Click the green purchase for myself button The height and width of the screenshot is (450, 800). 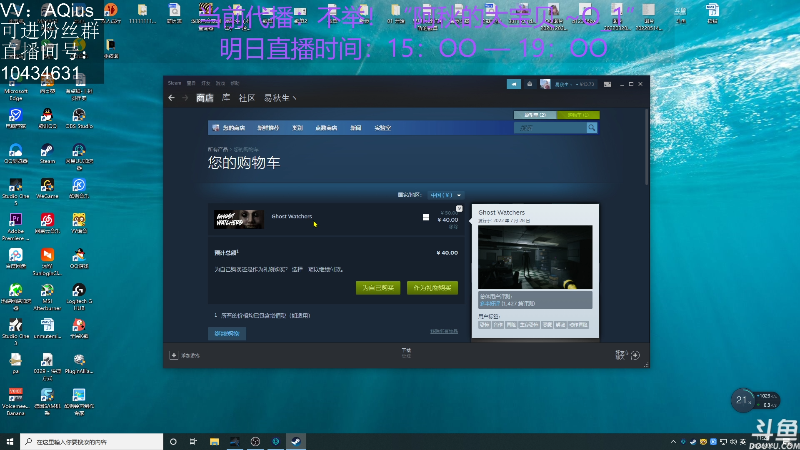(378, 288)
